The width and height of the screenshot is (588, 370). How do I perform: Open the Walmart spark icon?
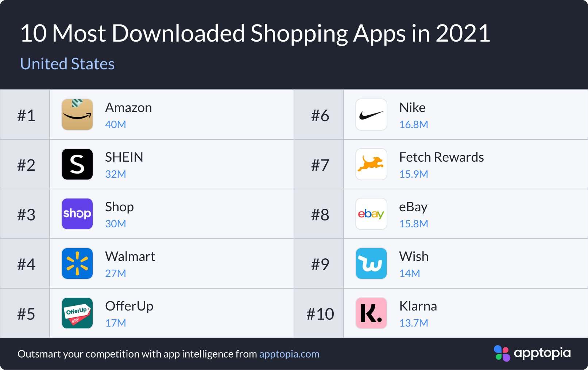pos(77,263)
